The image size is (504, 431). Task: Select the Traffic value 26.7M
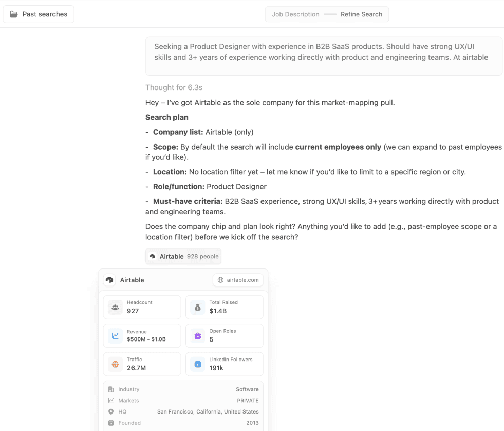point(136,368)
